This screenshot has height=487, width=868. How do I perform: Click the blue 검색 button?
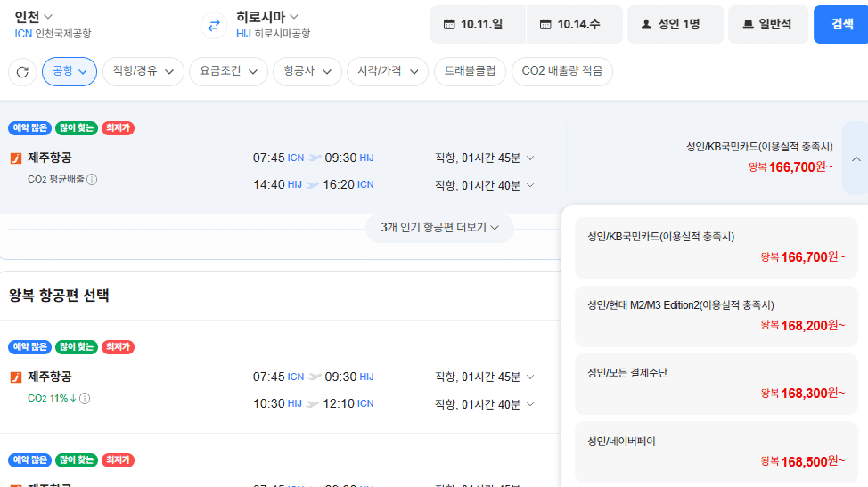[841, 24]
